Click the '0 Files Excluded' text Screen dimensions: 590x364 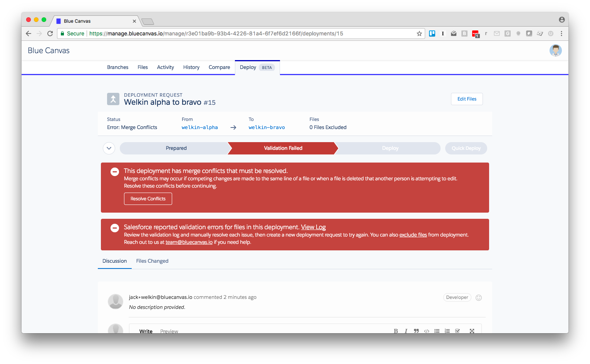pos(328,127)
